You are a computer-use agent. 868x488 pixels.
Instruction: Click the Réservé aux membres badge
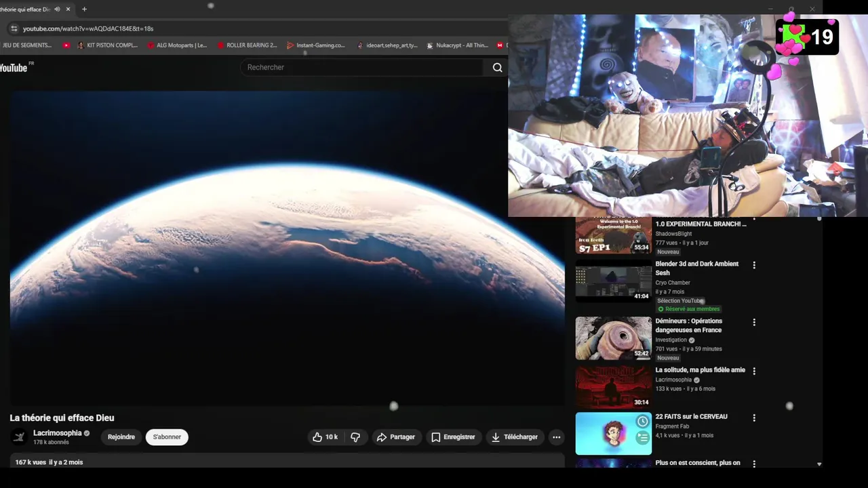point(688,309)
